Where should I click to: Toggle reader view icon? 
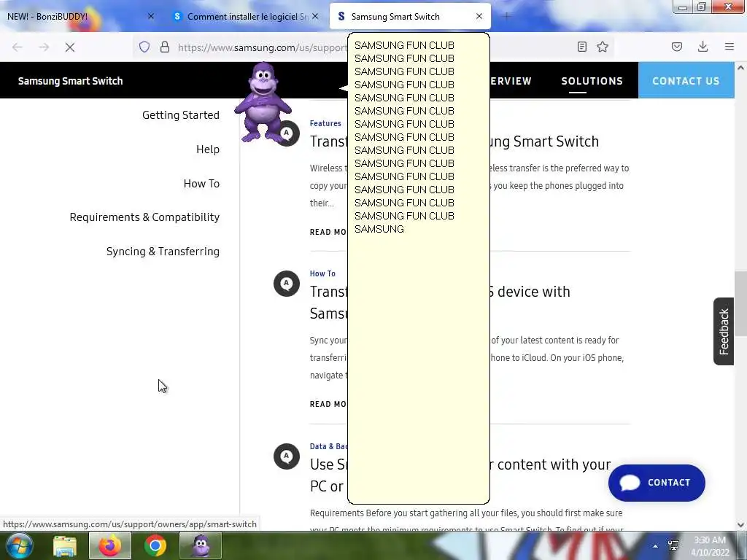[x=581, y=47]
